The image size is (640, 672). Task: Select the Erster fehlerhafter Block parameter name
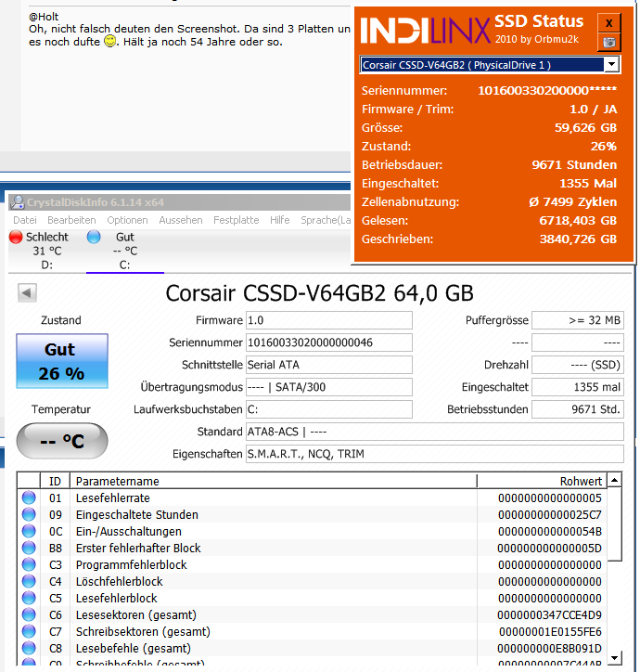[x=138, y=549]
